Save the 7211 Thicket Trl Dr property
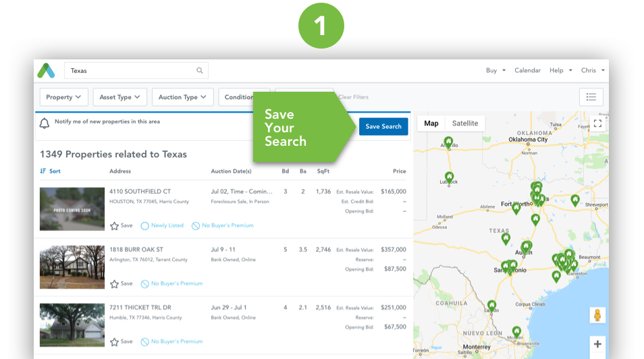This screenshot has height=359, width=644. point(122,341)
